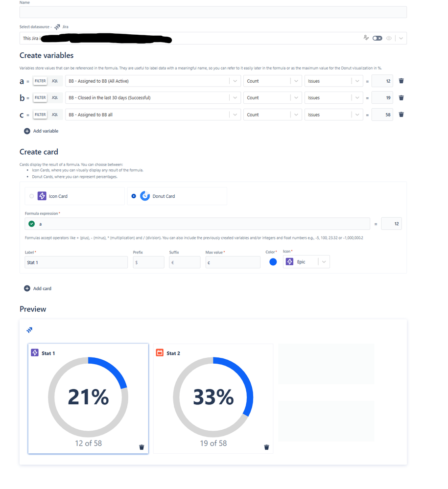
Task: Delete variable c with trash icon
Action: 401,115
